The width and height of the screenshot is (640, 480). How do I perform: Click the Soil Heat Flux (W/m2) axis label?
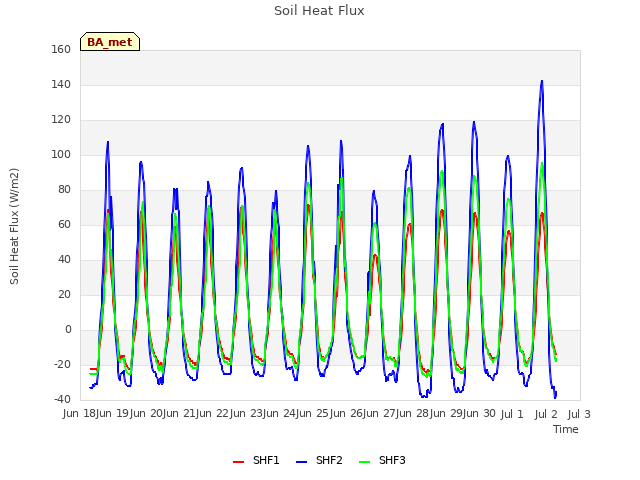pyautogui.click(x=14, y=226)
